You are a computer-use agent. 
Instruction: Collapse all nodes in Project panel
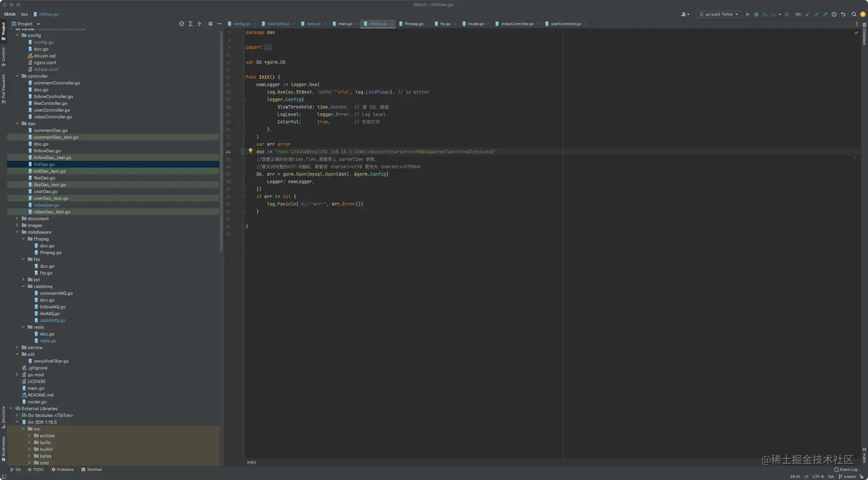199,24
